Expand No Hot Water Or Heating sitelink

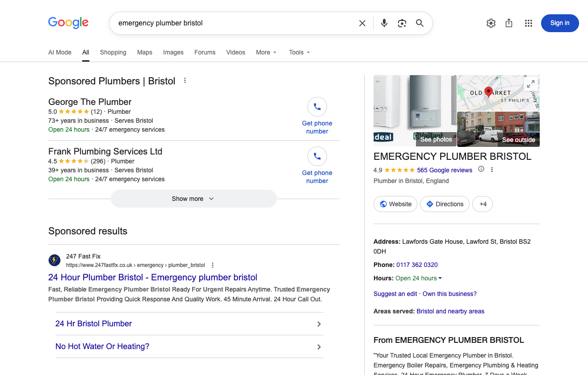[189, 346]
